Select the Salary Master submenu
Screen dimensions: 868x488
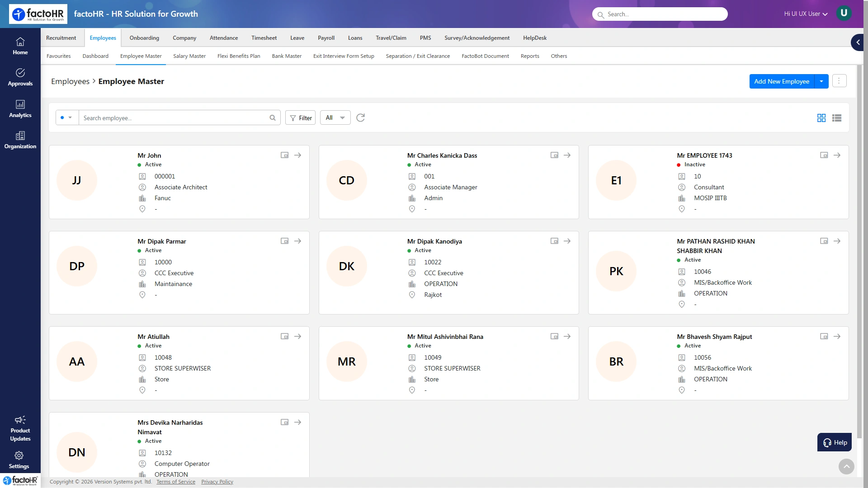click(189, 56)
